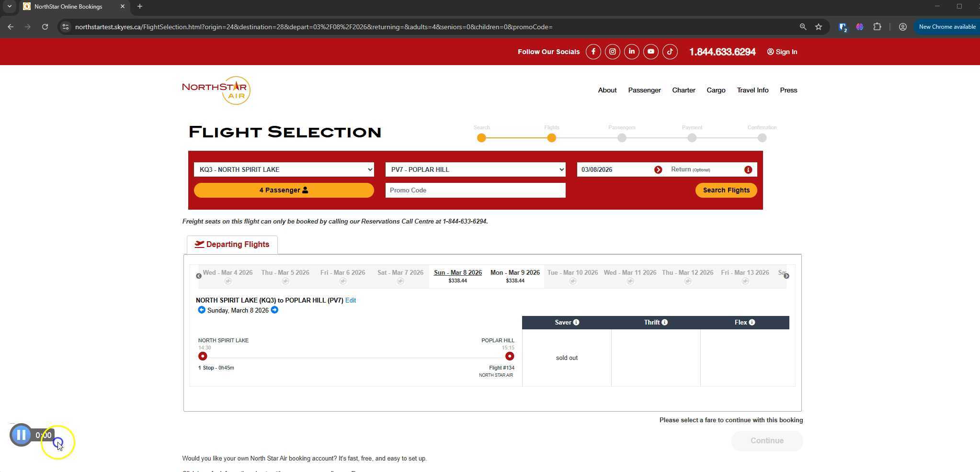Click the Search Flights button

726,191
